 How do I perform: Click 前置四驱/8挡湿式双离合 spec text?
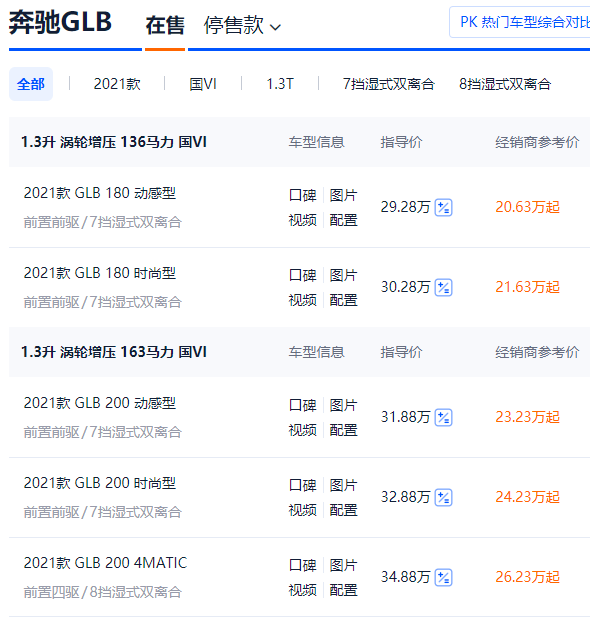pyautogui.click(x=103, y=592)
